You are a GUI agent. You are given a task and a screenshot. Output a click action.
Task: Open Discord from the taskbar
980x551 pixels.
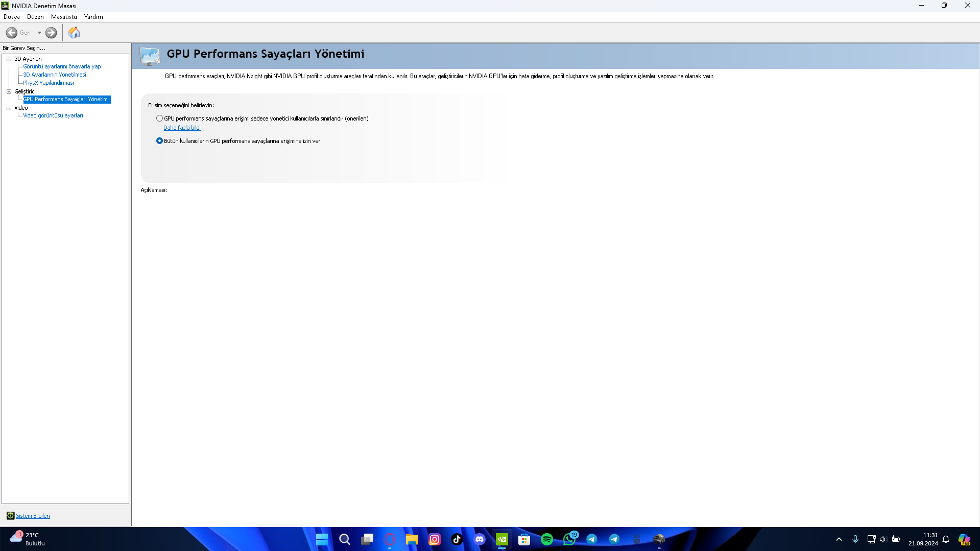click(x=480, y=539)
